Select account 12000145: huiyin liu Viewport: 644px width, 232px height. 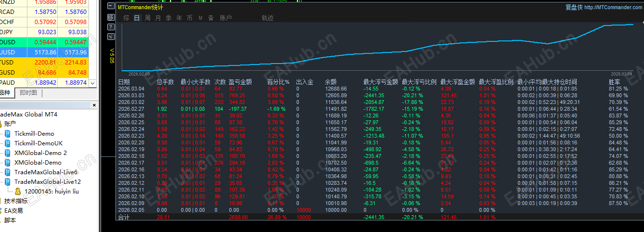(51, 191)
